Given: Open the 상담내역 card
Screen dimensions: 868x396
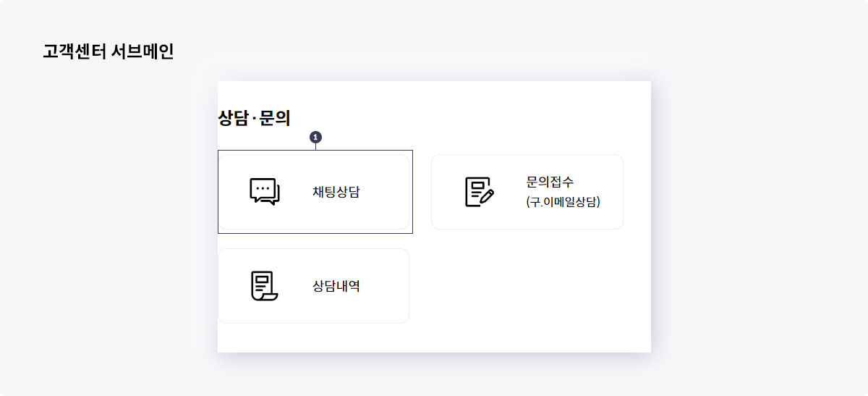Looking at the screenshot, I should (313, 286).
